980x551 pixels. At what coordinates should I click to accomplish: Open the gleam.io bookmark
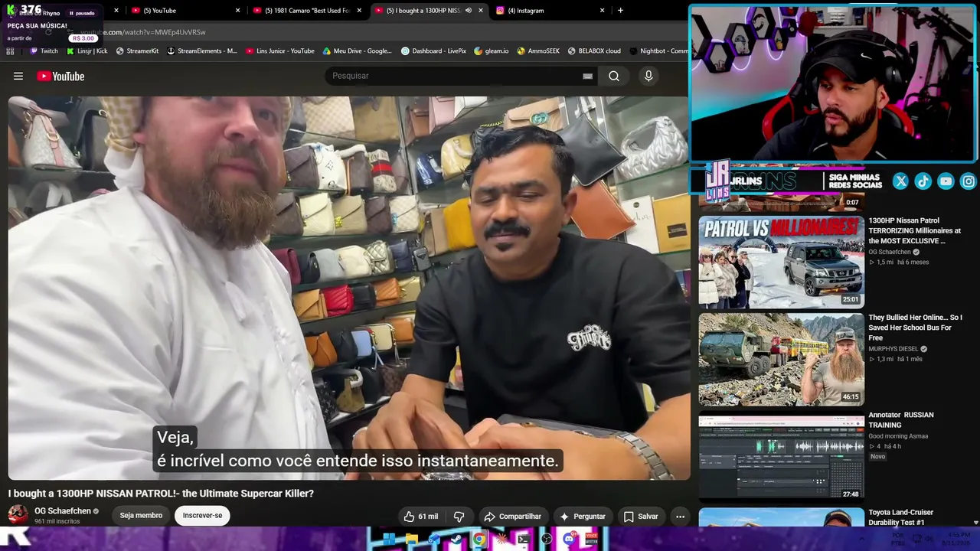(492, 51)
